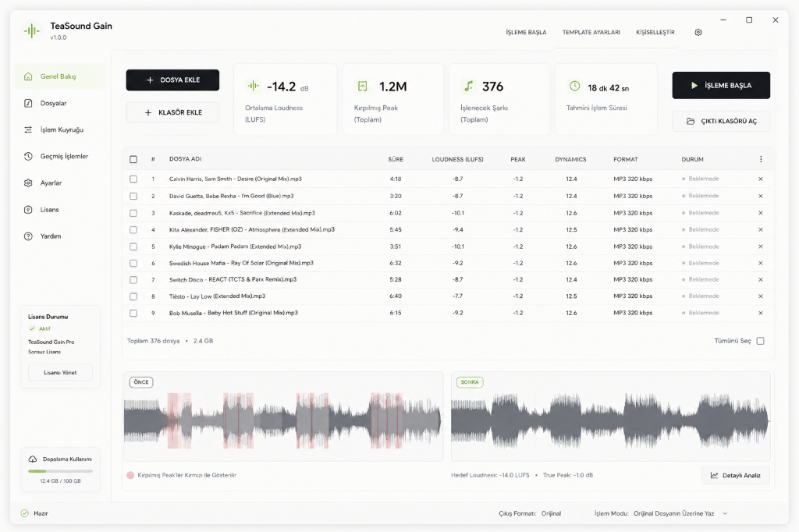The image size is (799, 532).
Task: Remove the David Guetta - I'm Good row
Action: click(760, 197)
